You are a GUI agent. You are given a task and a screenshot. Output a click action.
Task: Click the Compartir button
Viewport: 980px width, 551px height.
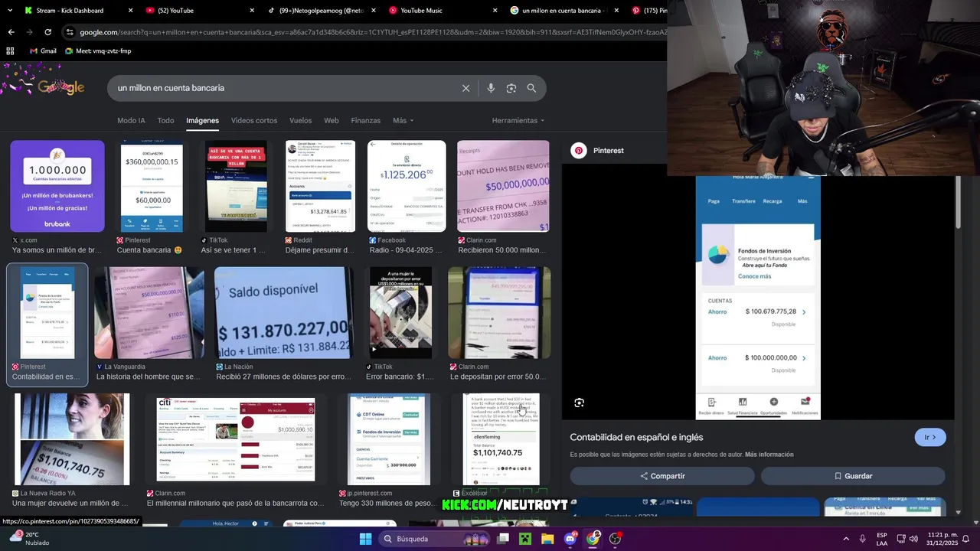coord(662,476)
